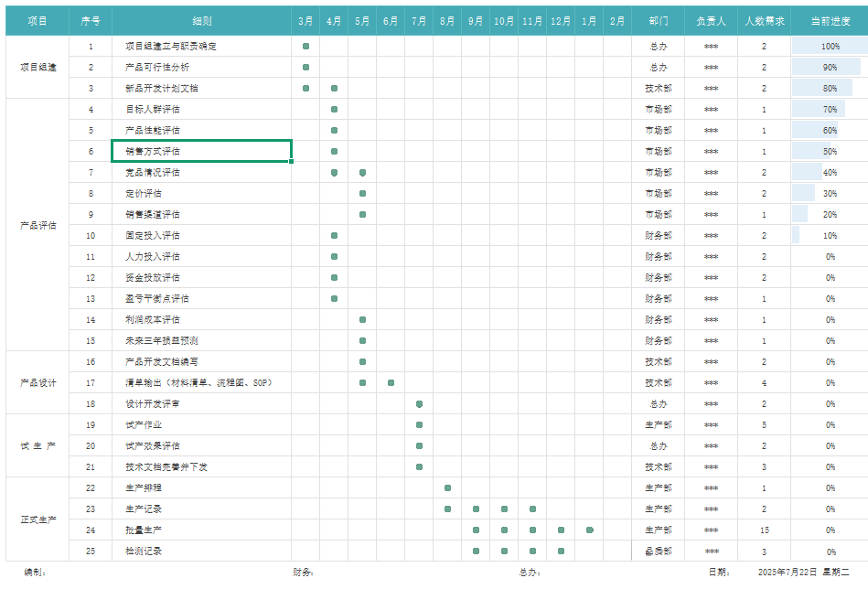Screen dimensions: 868x589
Task: Select cell 人力投入评估
Action: [x=201, y=257]
